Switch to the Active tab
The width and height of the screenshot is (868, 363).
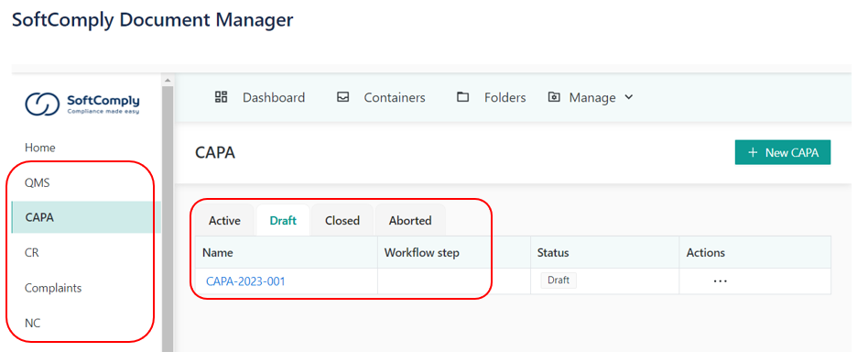[x=224, y=221]
